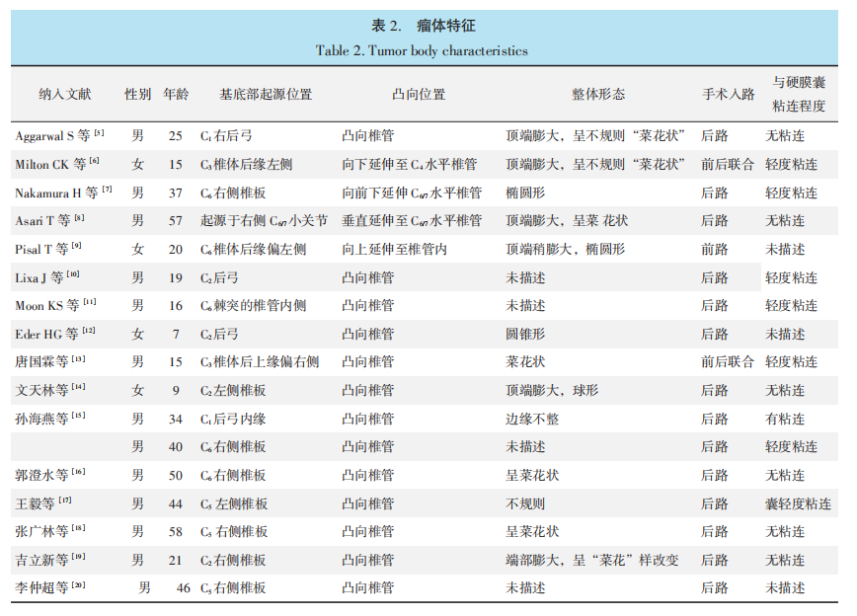Click sex cell '女' in 文天林 row

[x=138, y=390]
